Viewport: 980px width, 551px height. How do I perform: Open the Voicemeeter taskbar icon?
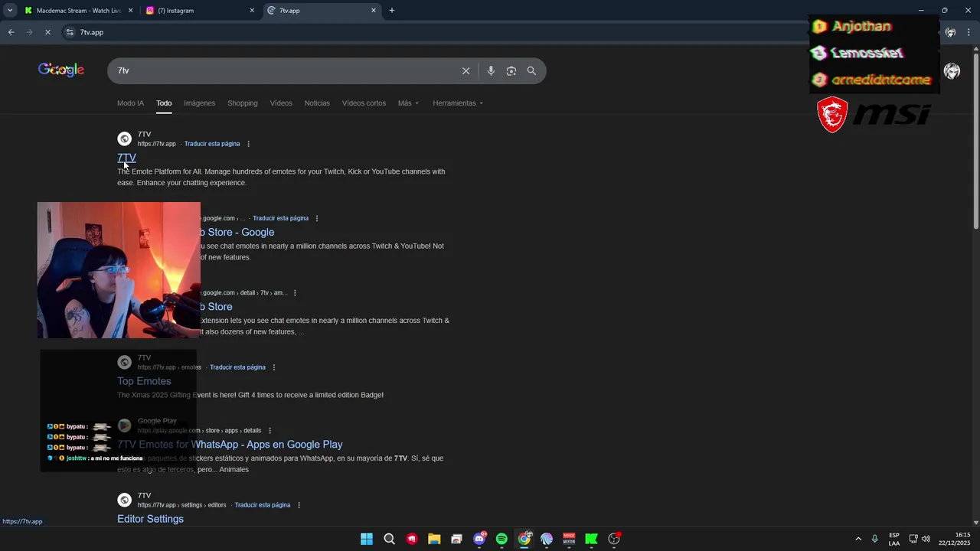point(569,539)
